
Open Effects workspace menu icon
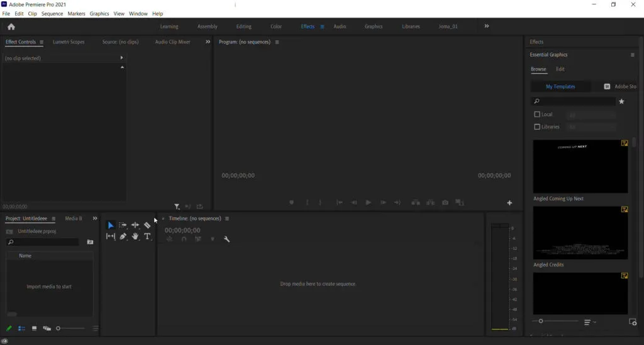tap(322, 26)
